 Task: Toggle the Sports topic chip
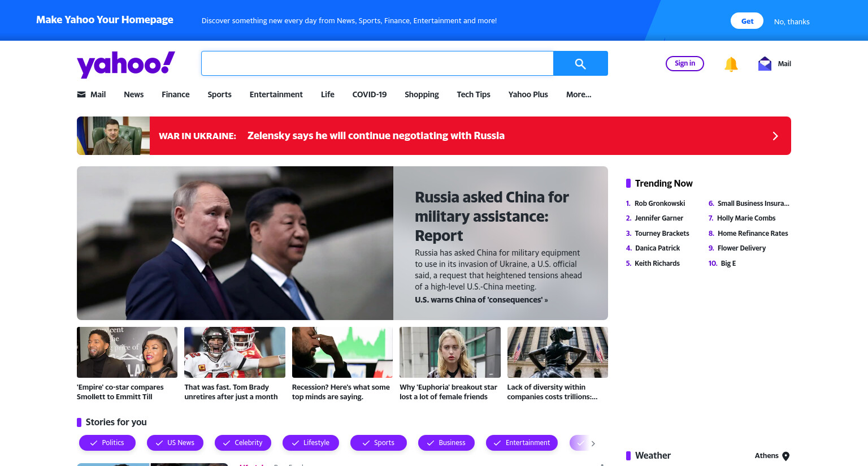point(379,443)
